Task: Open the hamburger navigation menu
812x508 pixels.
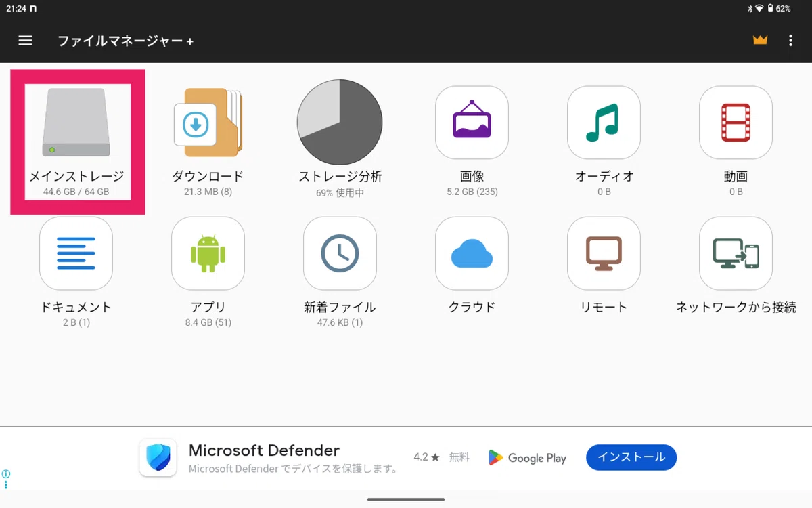Action: pos(26,41)
